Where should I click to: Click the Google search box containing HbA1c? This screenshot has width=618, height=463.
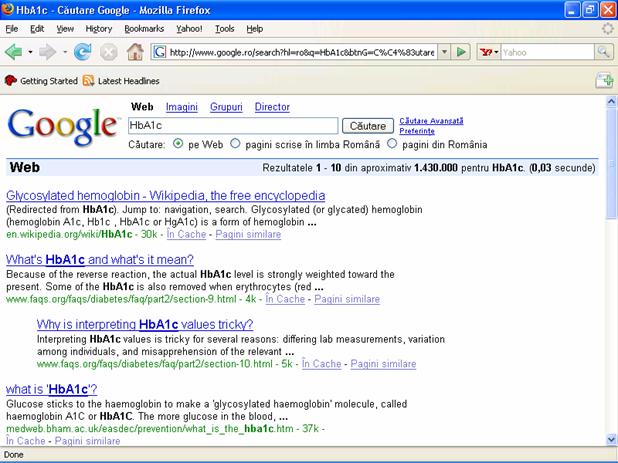(x=232, y=126)
